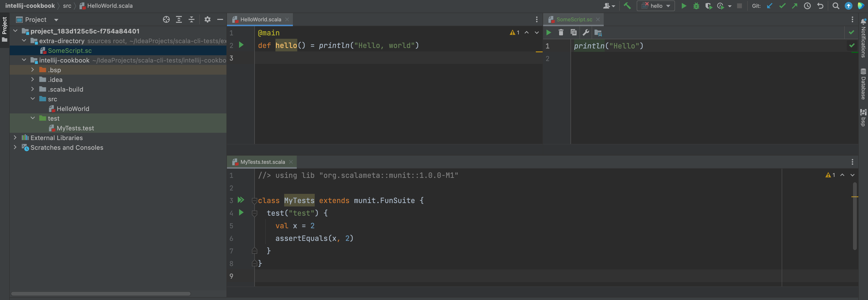Switch to MyTests.test.scala editor tab

point(263,162)
